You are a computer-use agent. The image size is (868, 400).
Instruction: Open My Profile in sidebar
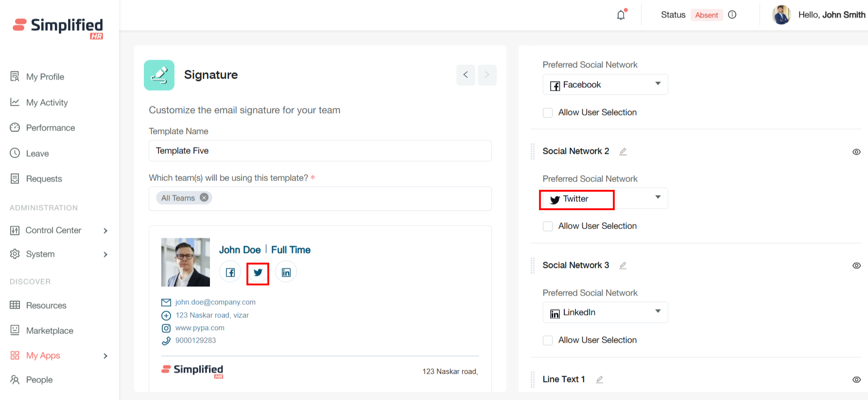pyautogui.click(x=45, y=77)
